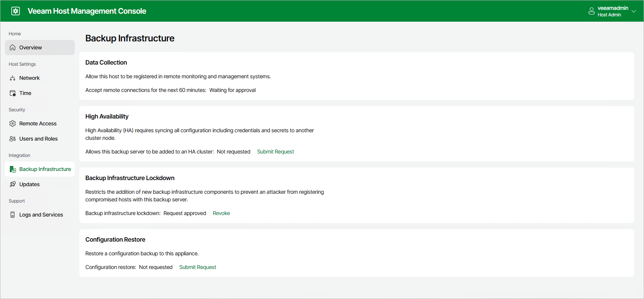
Task: Open Users and Roles
Action: (x=40, y=139)
